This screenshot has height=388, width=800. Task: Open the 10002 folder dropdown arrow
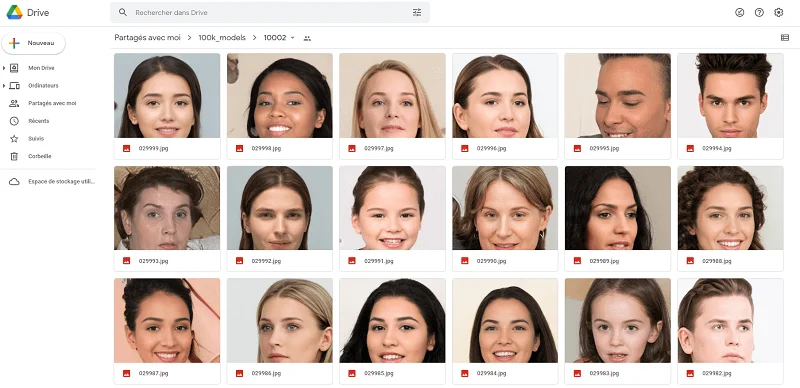pos(292,38)
